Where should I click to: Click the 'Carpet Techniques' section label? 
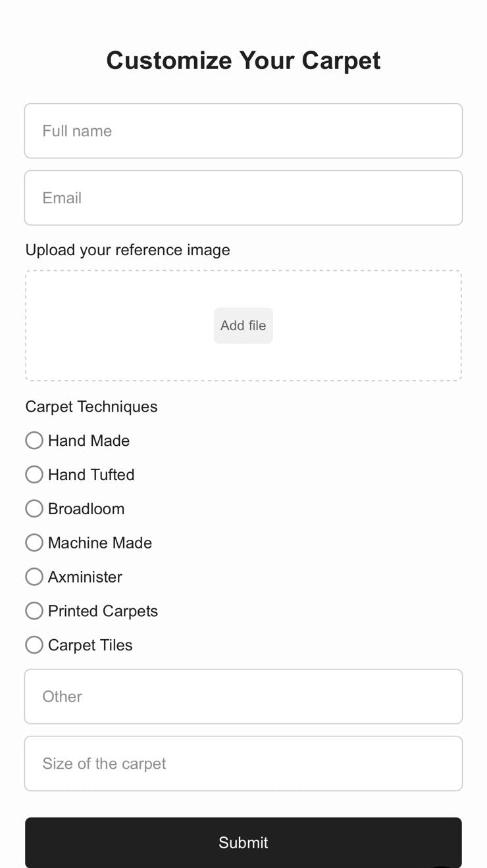91,406
